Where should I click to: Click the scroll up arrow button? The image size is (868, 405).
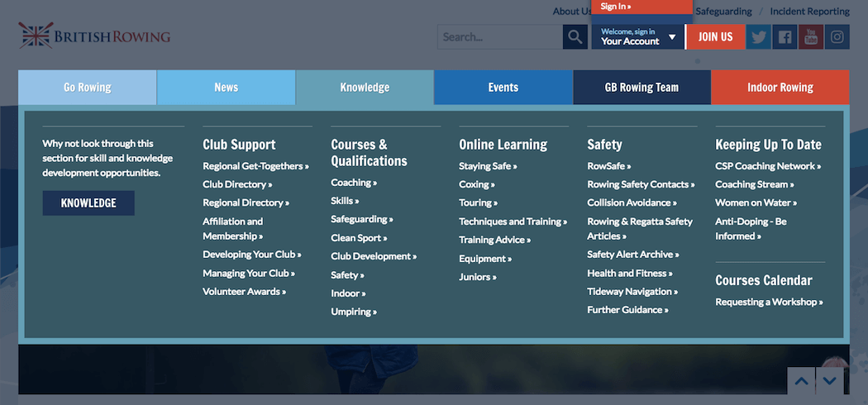coord(801,381)
